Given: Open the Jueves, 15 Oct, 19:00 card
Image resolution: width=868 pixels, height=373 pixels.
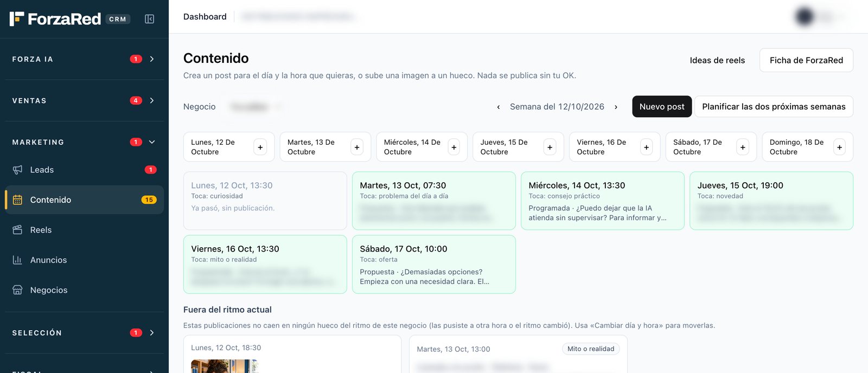Looking at the screenshot, I should 771,201.
